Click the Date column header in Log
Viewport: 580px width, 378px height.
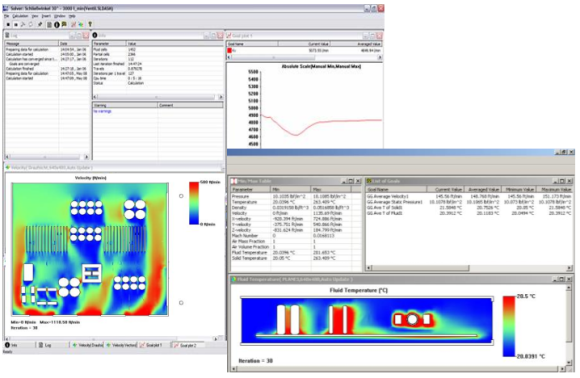(74, 44)
